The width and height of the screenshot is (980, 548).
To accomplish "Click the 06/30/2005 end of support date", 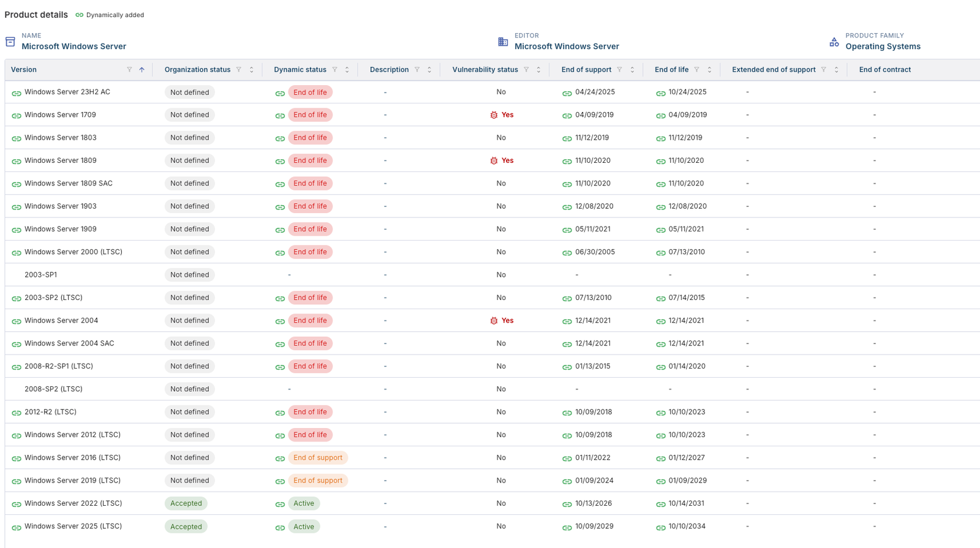I will point(595,252).
